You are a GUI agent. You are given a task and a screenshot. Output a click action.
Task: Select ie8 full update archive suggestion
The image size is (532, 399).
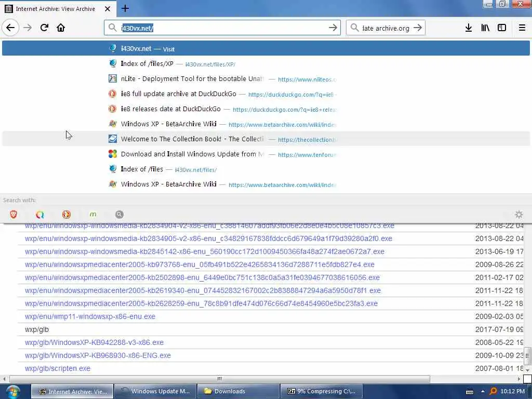(265, 94)
